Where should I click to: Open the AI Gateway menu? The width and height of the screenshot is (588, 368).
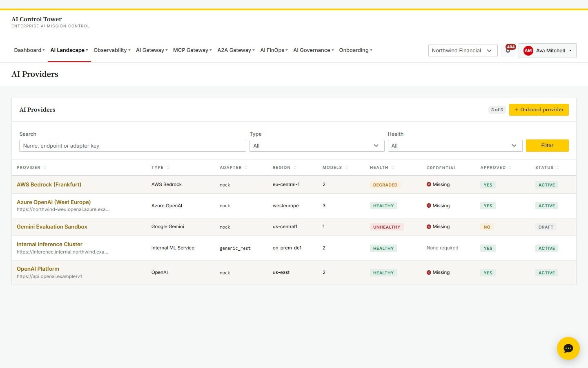coord(151,50)
